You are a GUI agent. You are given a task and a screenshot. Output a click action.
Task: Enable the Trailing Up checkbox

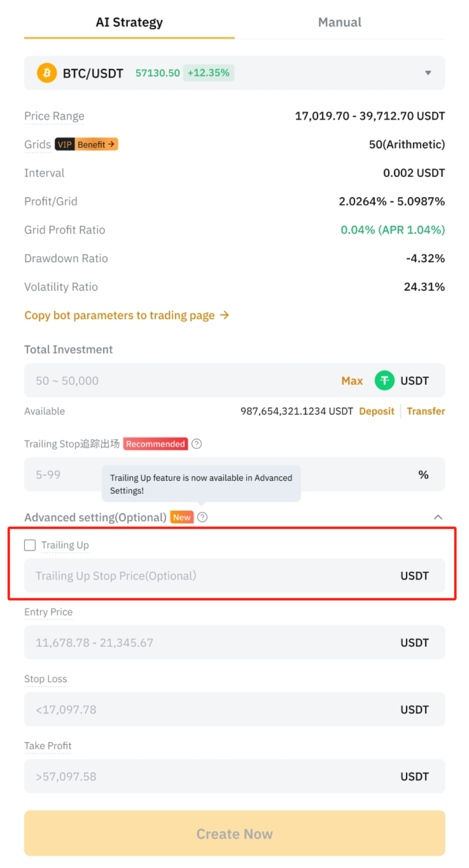point(30,545)
